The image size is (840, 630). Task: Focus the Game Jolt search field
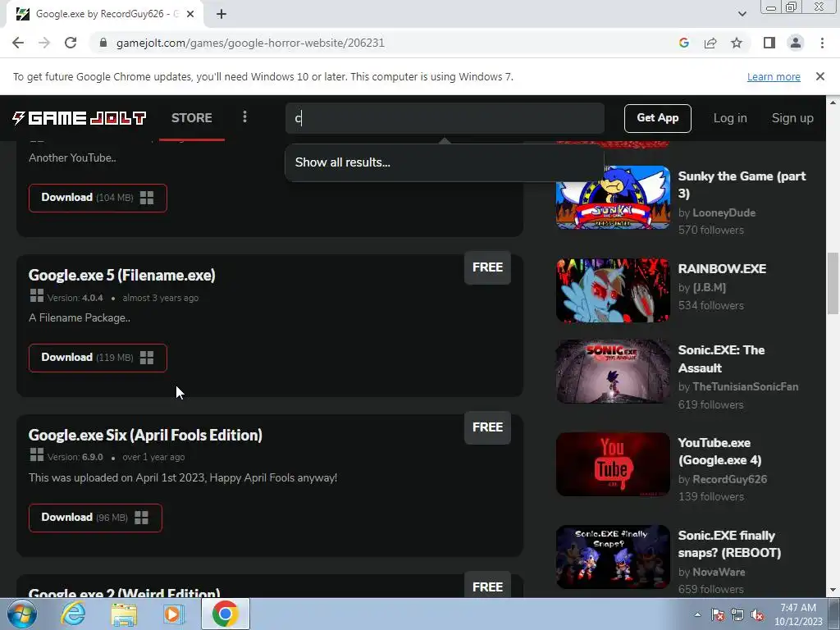445,118
